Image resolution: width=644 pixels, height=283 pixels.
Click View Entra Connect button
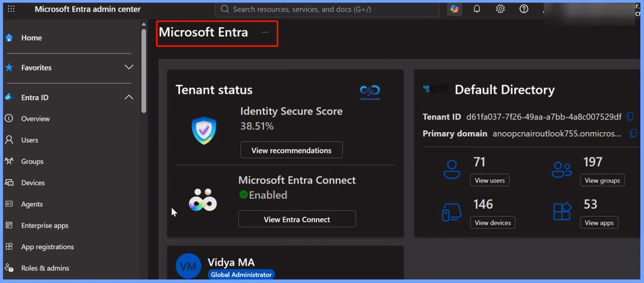click(x=297, y=219)
